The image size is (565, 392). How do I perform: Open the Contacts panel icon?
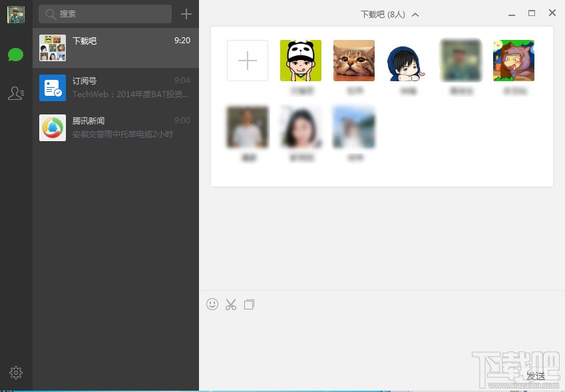[x=16, y=93]
